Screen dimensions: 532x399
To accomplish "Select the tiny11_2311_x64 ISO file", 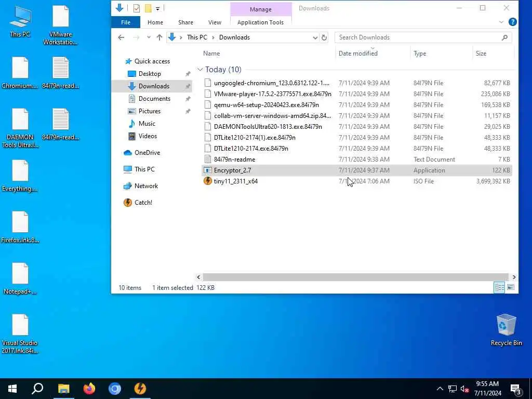I will click(356, 181).
